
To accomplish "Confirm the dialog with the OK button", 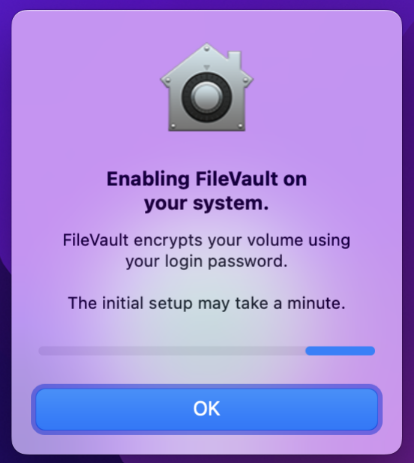I will 207,409.
